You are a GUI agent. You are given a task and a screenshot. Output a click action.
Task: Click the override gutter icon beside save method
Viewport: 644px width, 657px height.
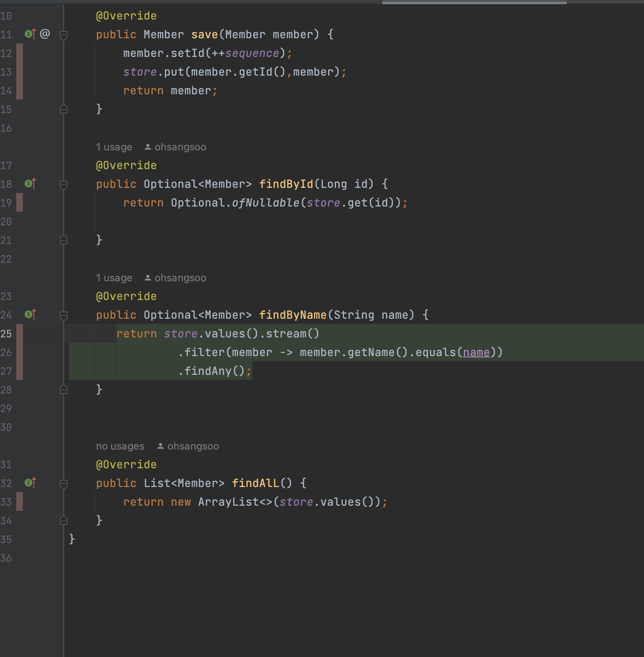(x=30, y=34)
